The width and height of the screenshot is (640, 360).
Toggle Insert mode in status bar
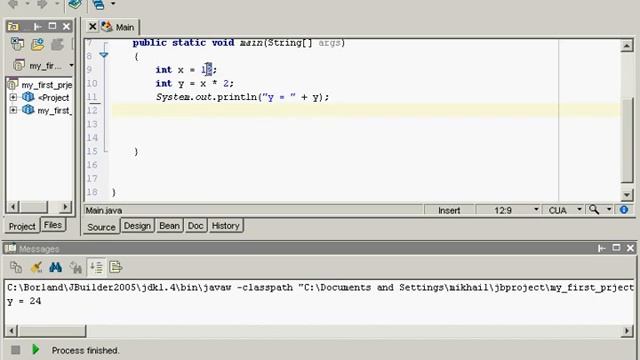[449, 210]
